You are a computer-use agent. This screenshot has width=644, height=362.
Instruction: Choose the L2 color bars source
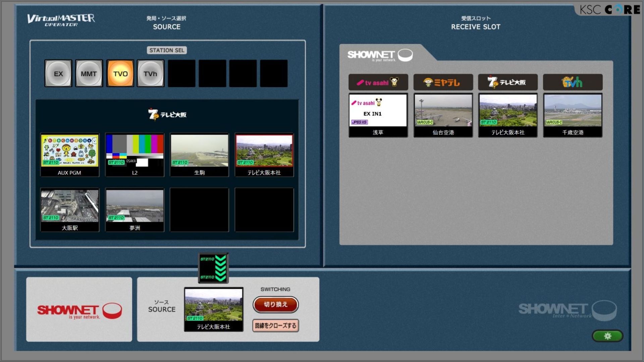(135, 155)
